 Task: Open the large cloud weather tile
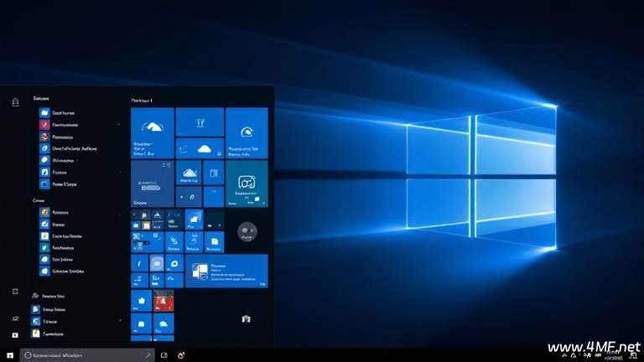pyautogui.click(x=152, y=132)
